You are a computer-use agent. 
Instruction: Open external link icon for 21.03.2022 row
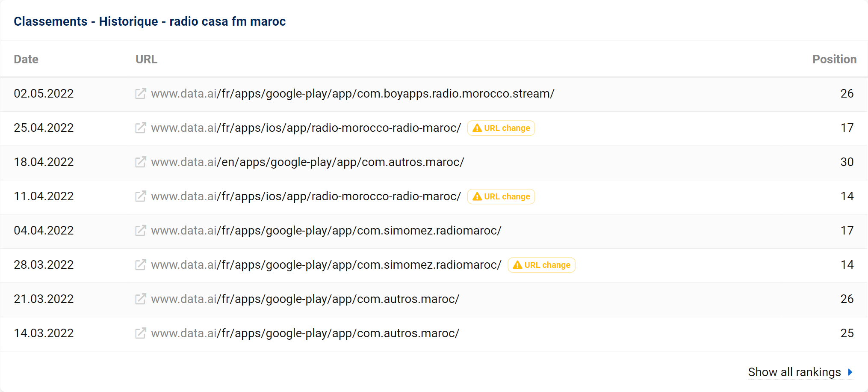pos(141,299)
